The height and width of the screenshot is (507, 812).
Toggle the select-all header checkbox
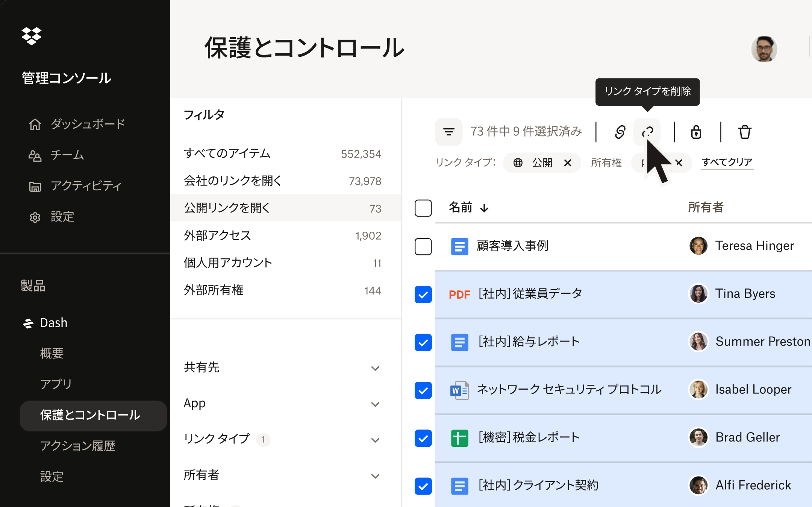click(x=423, y=208)
